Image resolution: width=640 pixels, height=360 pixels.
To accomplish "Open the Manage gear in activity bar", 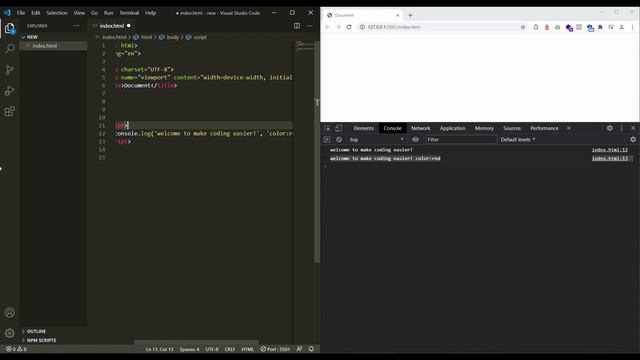I will pyautogui.click(x=9, y=333).
